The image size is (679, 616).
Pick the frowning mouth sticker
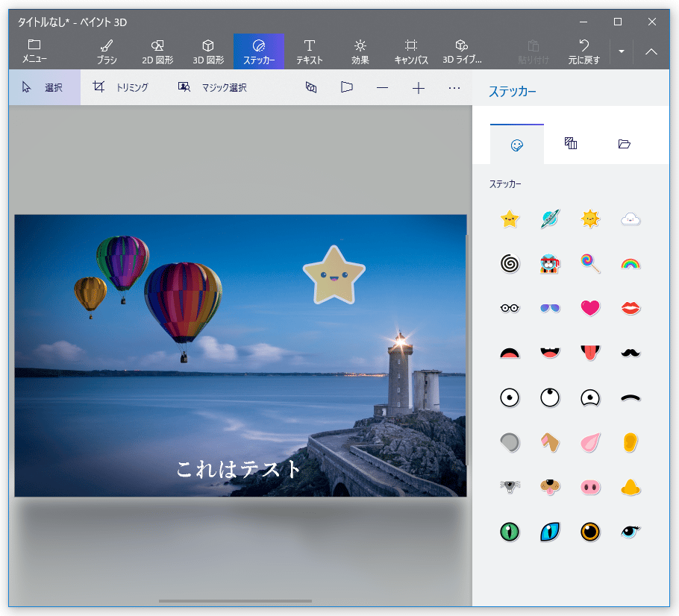tap(510, 353)
